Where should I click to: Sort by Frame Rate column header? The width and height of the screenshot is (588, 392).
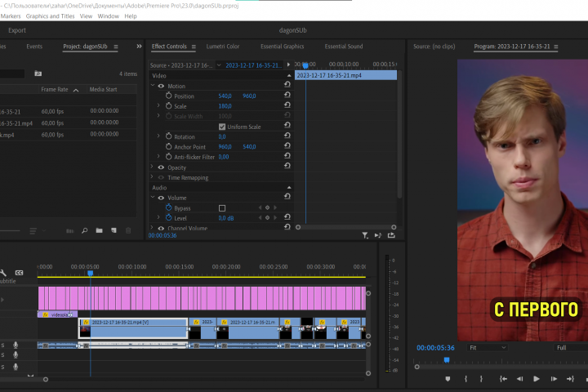pyautogui.click(x=55, y=89)
